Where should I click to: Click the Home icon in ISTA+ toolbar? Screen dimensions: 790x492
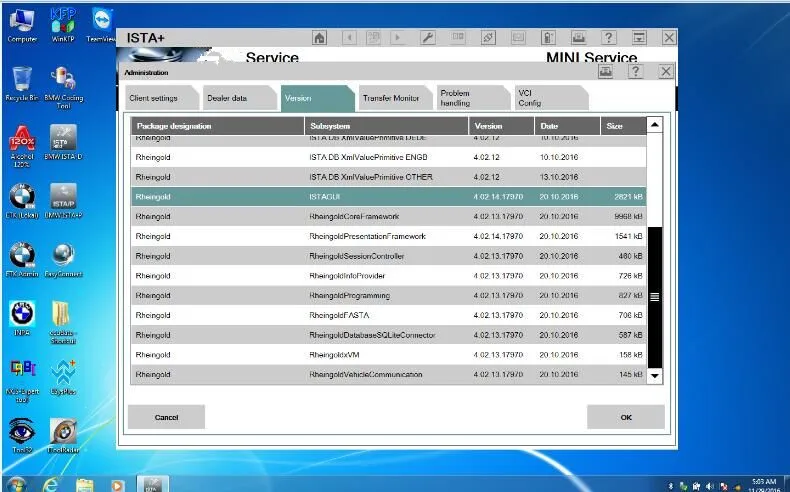pyautogui.click(x=319, y=38)
